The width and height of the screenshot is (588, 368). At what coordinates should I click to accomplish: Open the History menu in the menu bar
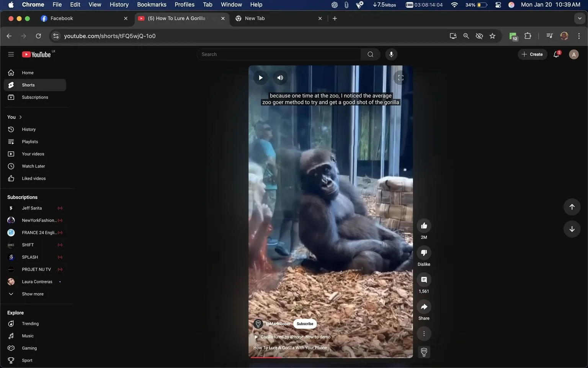119,5
